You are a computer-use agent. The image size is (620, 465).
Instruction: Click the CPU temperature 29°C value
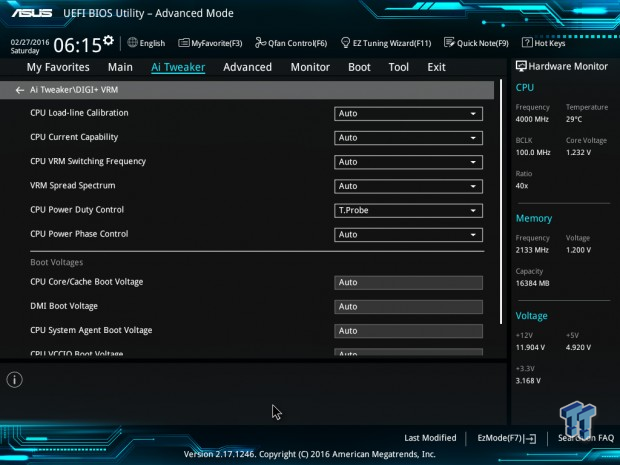point(574,119)
